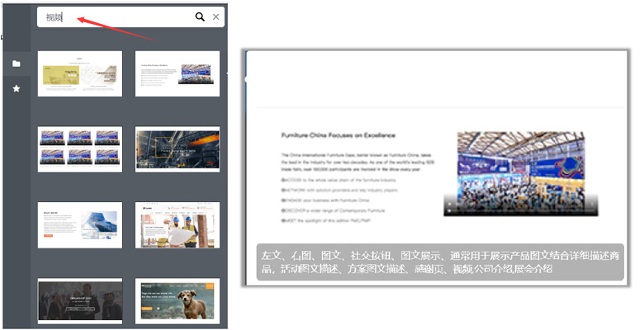Viewport: 644px width, 330px height.
Task: Click the Furniture China Focuses on Excellence heading
Action: point(339,135)
